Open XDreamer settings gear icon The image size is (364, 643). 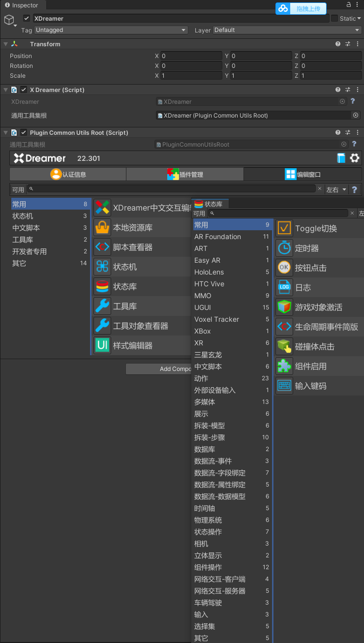tap(355, 158)
